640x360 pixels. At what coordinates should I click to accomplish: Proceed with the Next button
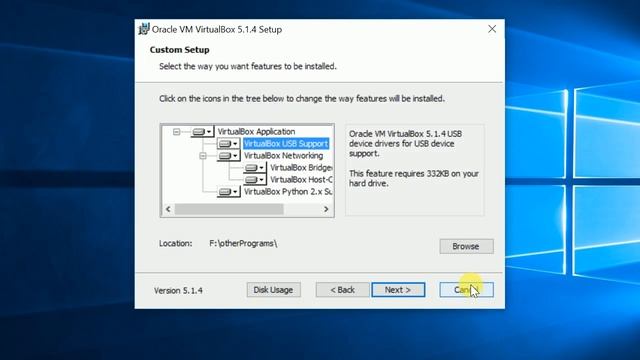pyautogui.click(x=398, y=290)
